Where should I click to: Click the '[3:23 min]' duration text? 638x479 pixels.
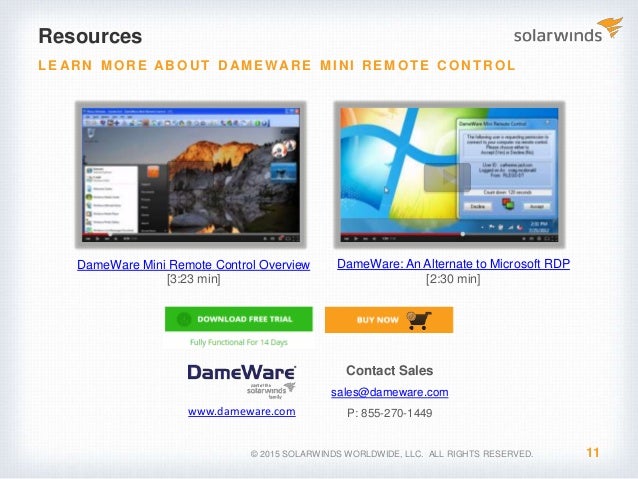[x=194, y=279]
